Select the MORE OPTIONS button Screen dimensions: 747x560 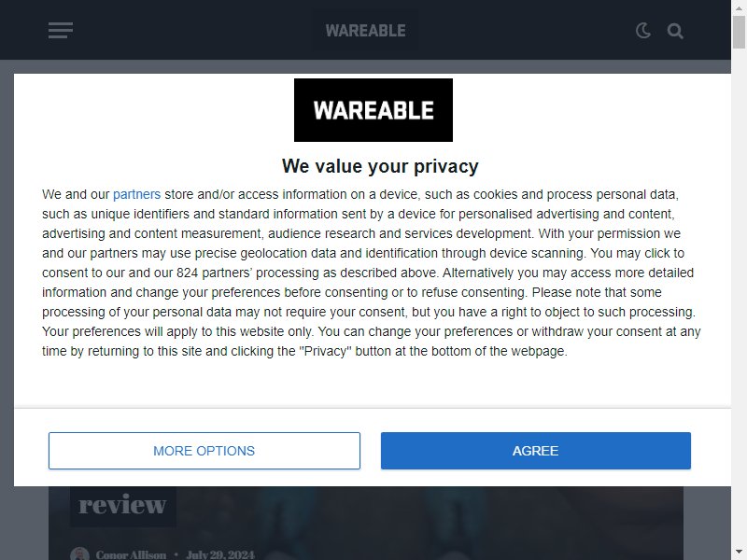(204, 451)
